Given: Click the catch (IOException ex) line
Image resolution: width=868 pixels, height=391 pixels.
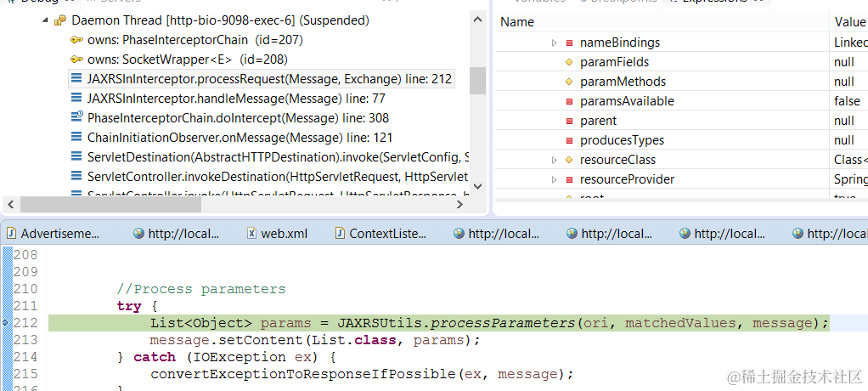Looking at the screenshot, I should tap(226, 357).
